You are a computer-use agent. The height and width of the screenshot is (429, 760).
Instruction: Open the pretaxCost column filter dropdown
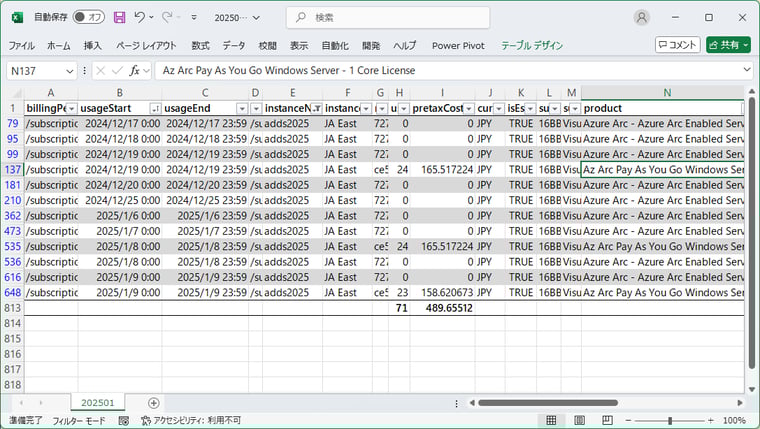(469, 109)
